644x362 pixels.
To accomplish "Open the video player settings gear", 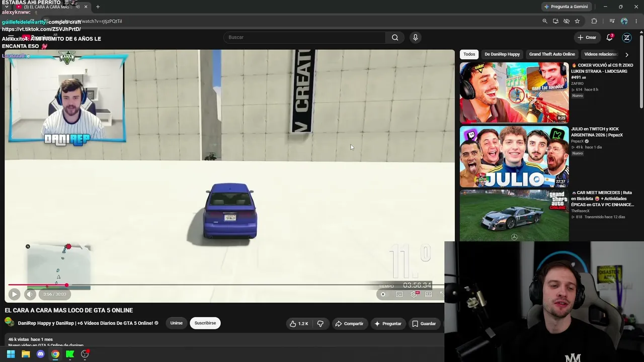I will 414,294.
